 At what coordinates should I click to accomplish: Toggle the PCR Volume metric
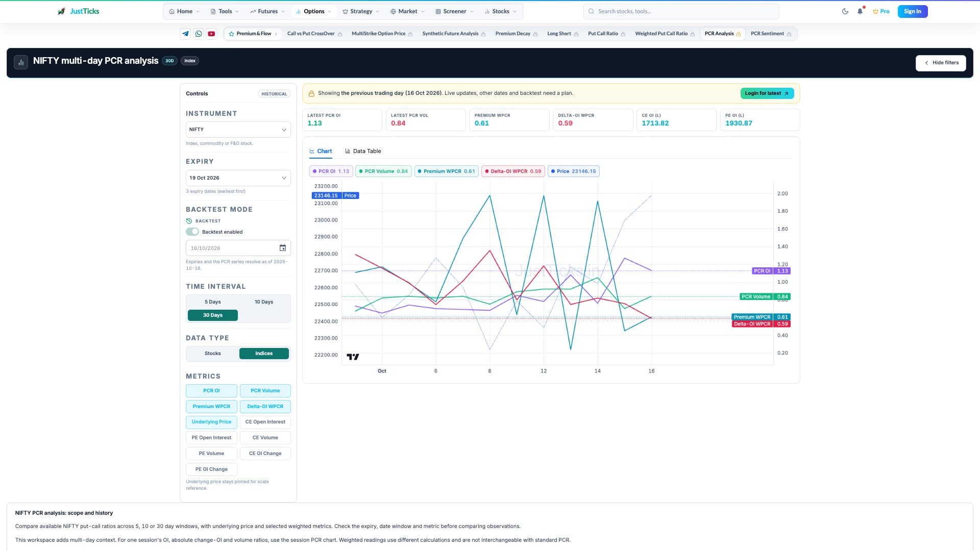tap(265, 391)
